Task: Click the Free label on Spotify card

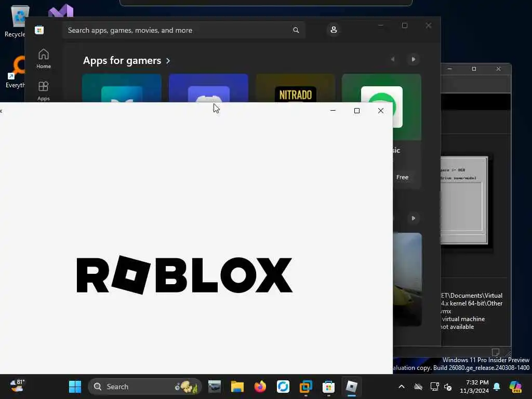Action: click(403, 177)
